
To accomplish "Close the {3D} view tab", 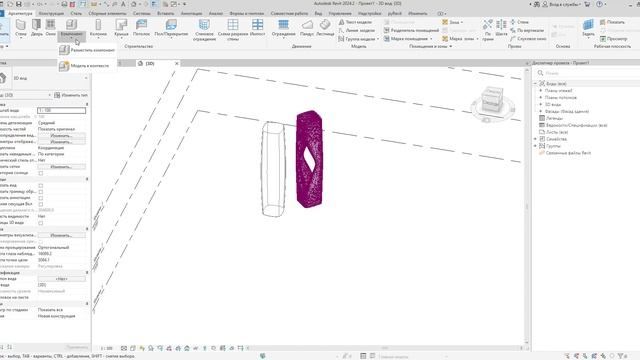I will click(177, 63).
